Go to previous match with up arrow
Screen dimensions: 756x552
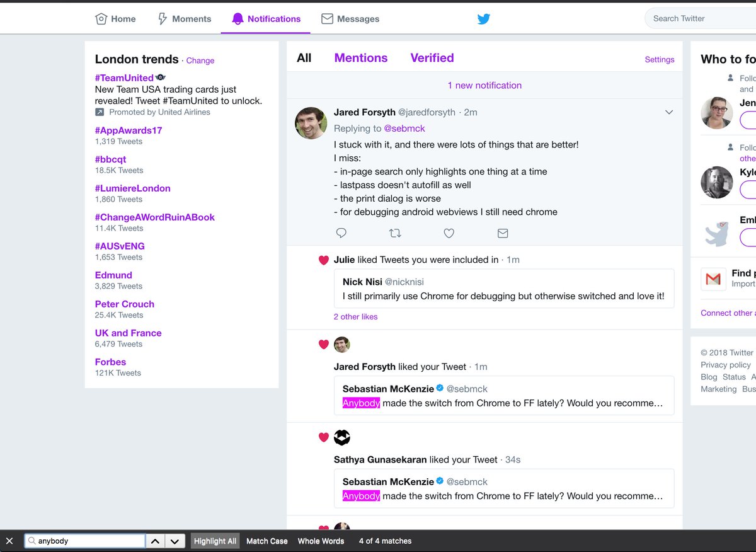(x=156, y=541)
